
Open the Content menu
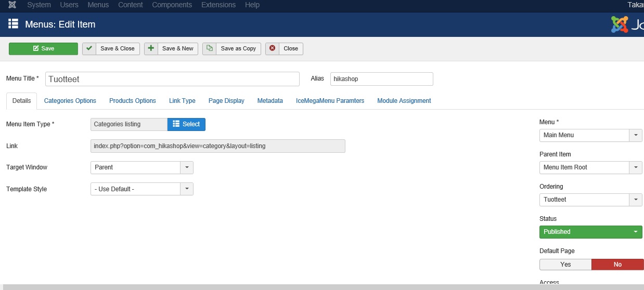(x=131, y=5)
